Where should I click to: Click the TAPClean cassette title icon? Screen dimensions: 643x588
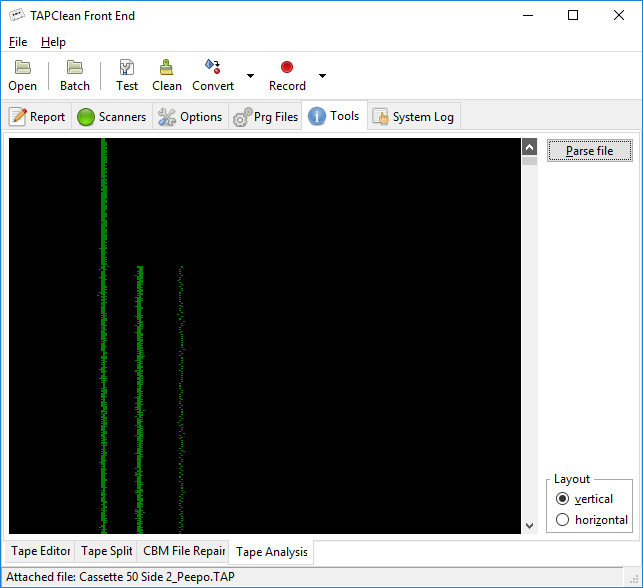(x=17, y=16)
